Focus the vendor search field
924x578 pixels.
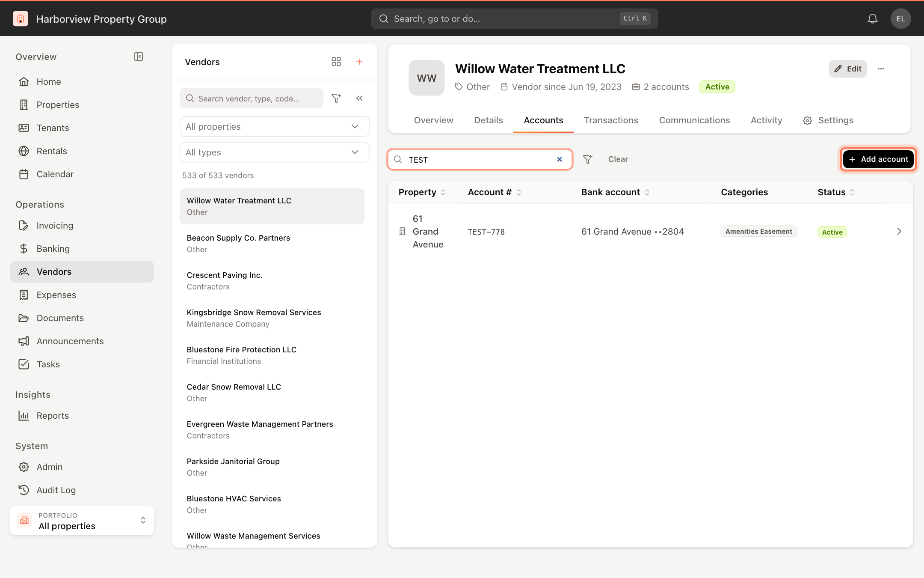tap(252, 98)
